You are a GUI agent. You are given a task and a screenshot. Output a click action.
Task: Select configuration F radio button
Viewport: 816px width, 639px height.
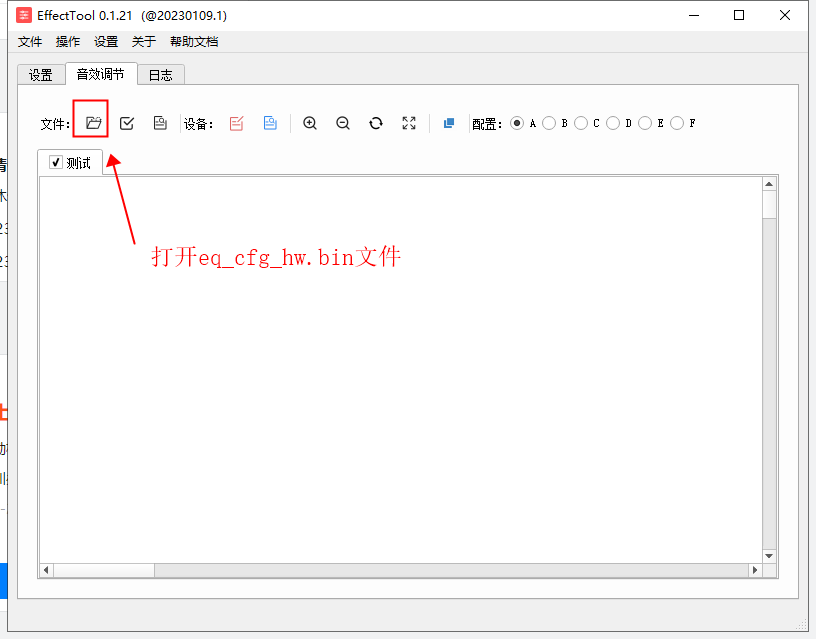pyautogui.click(x=677, y=123)
